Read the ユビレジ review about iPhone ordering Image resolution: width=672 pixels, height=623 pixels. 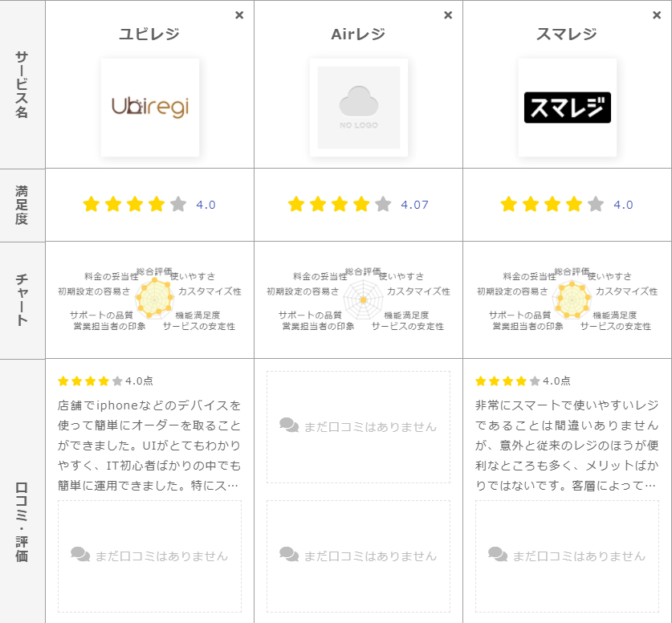(149, 445)
